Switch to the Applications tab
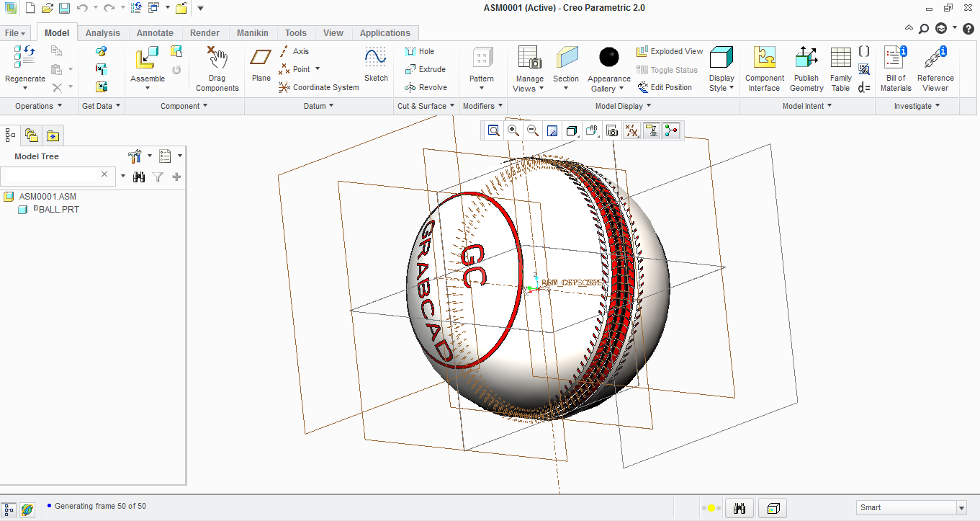This screenshot has width=980, height=521. pyautogui.click(x=385, y=33)
